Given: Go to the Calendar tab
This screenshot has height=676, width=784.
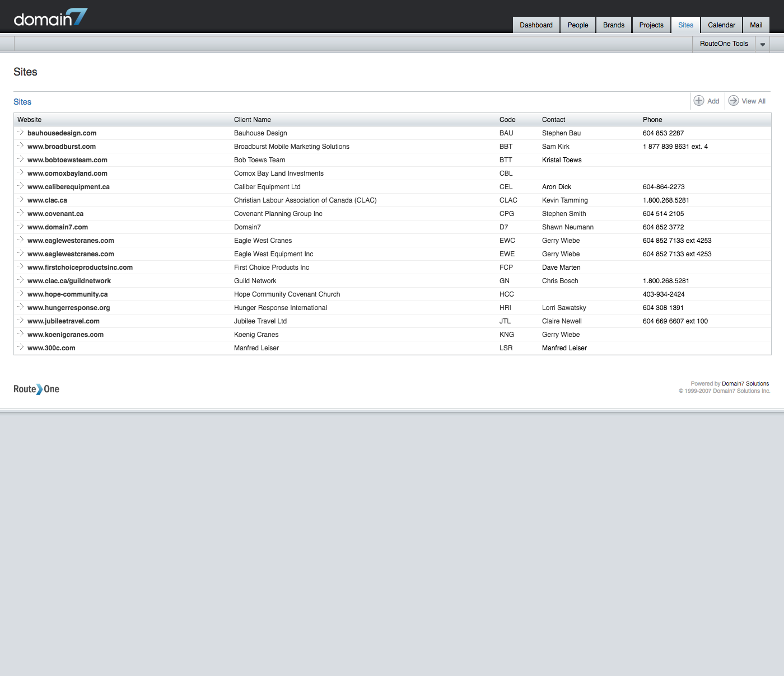Looking at the screenshot, I should (721, 25).
